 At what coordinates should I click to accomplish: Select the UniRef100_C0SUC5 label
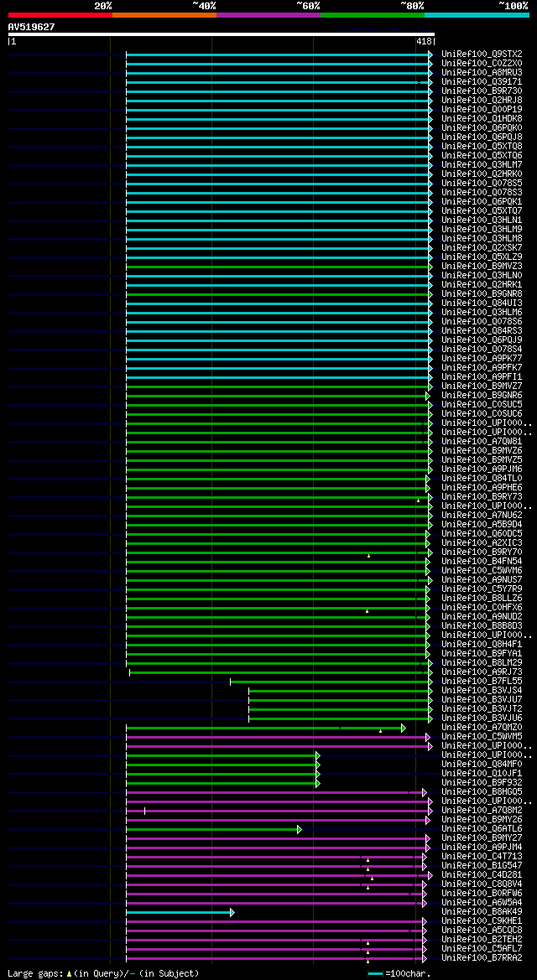482,404
